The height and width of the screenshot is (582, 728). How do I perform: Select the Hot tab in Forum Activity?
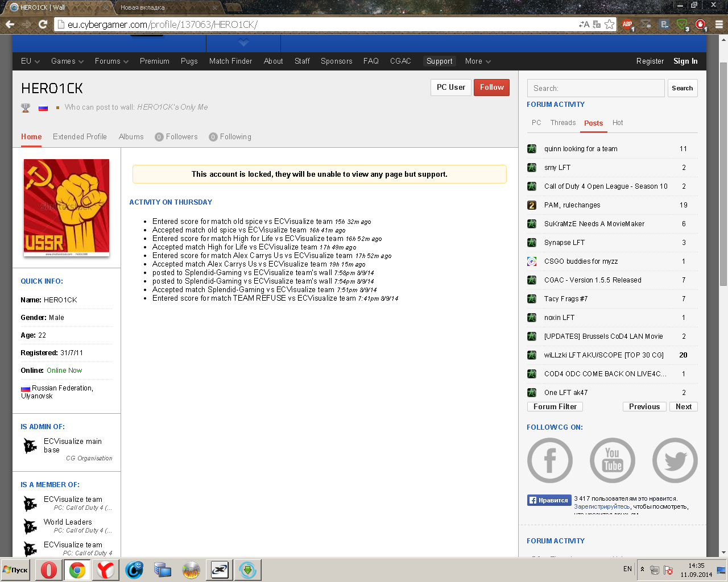tap(618, 123)
